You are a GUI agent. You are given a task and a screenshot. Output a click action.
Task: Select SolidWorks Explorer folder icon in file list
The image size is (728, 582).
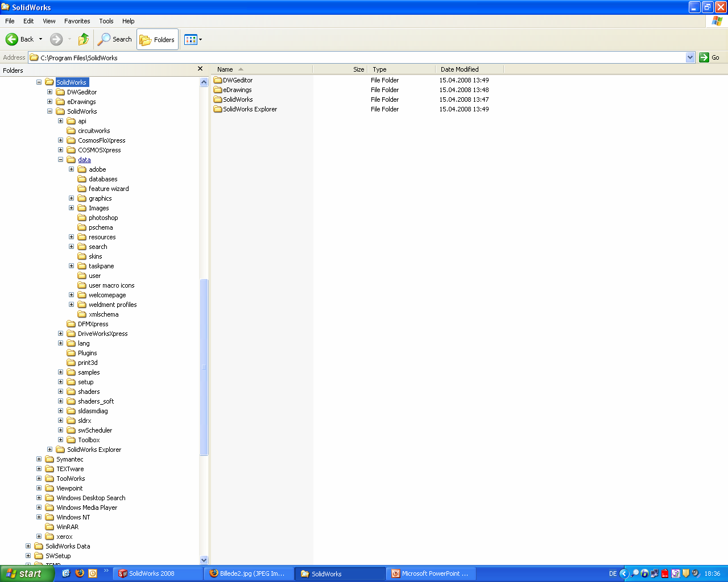(218, 109)
